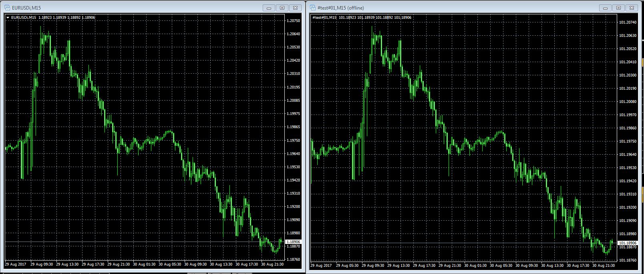Click the 1.18760 price scale label
Viewport: 644px width, 274px height.
(x=294, y=260)
